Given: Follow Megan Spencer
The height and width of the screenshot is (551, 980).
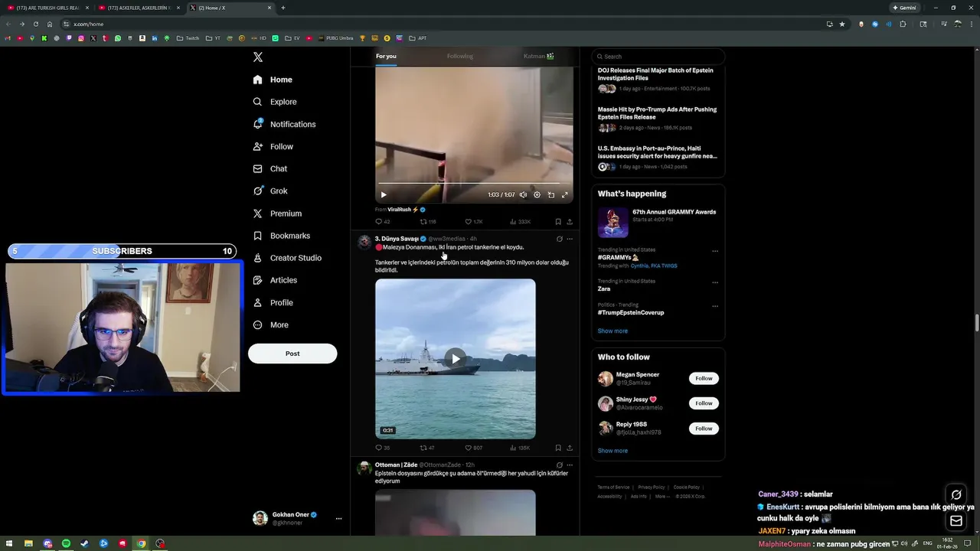Looking at the screenshot, I should (704, 378).
